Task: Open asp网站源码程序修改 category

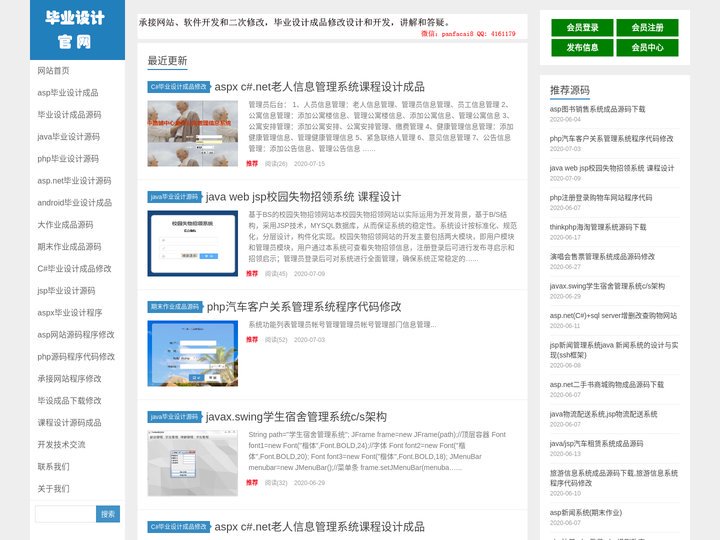Action: 76,335
